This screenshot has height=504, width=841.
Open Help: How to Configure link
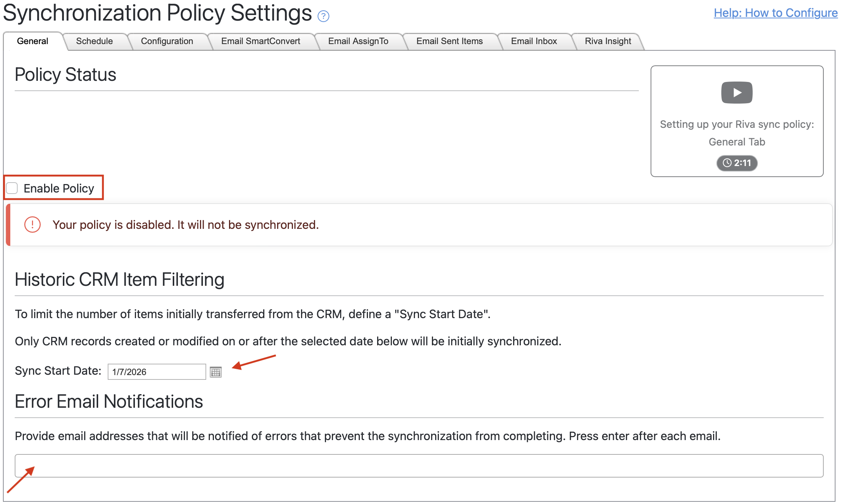pos(776,13)
